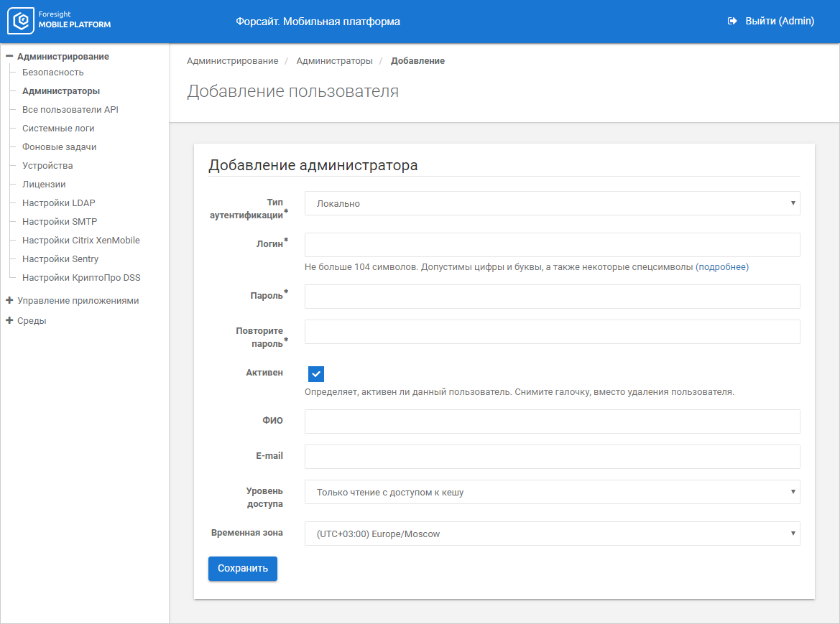Open the Тип аутентификации dropdown

(x=552, y=203)
